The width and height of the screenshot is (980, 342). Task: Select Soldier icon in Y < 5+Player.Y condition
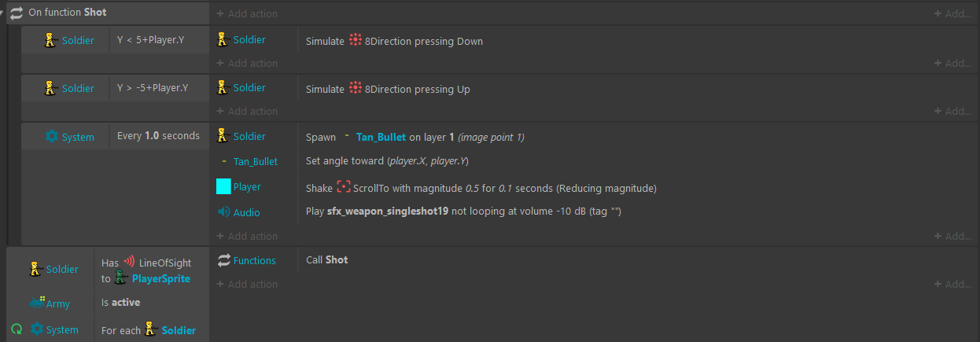51,40
